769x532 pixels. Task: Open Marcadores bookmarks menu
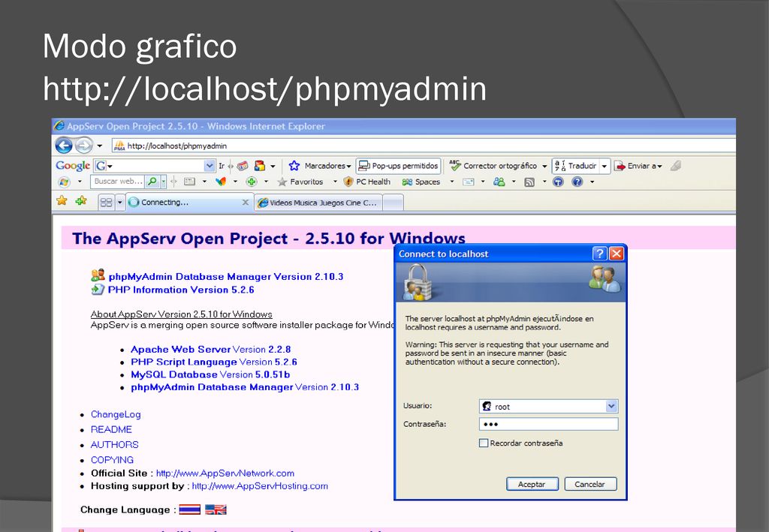coord(320,166)
